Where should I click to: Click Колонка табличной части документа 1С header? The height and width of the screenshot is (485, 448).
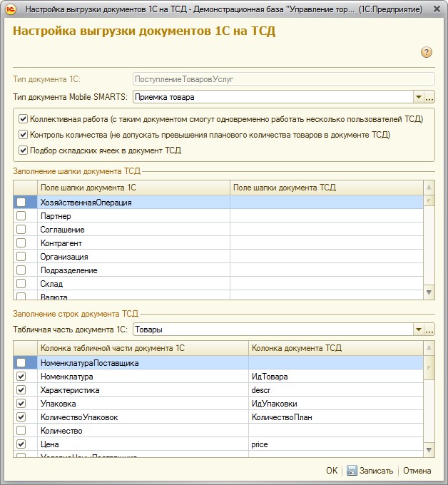pos(143,348)
